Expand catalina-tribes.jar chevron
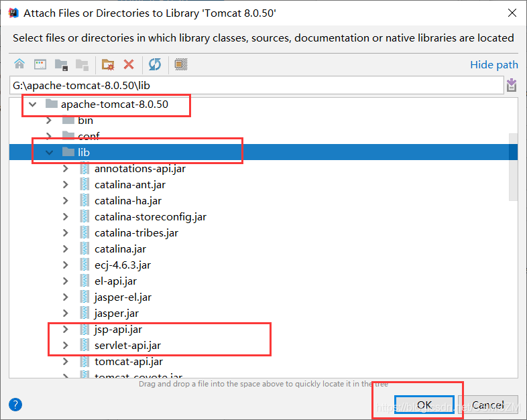The height and width of the screenshot is (420, 527). [x=66, y=233]
